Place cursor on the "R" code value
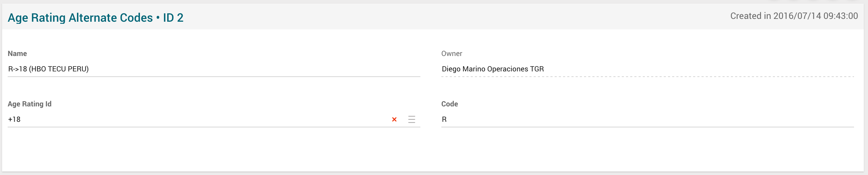The height and width of the screenshot is (175, 868). (444, 119)
